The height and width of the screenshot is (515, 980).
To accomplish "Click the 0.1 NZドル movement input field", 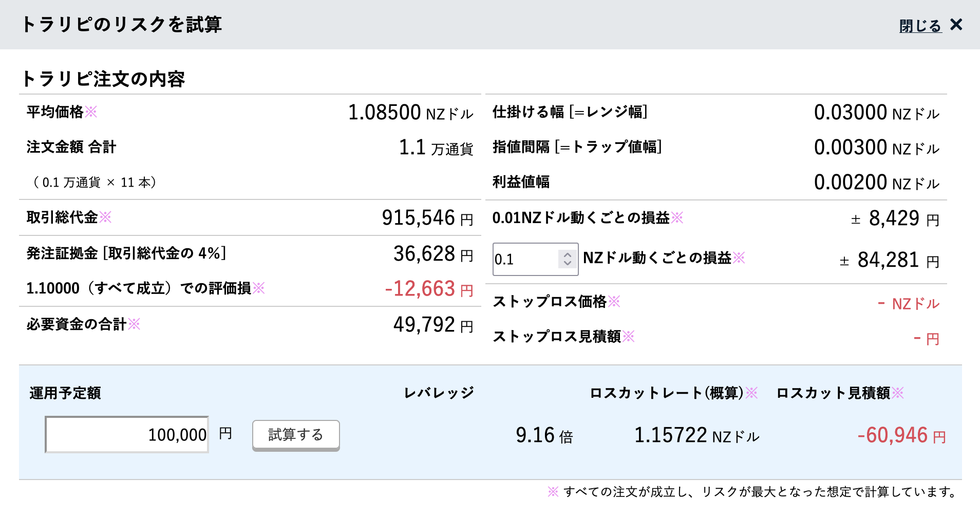I will point(535,259).
